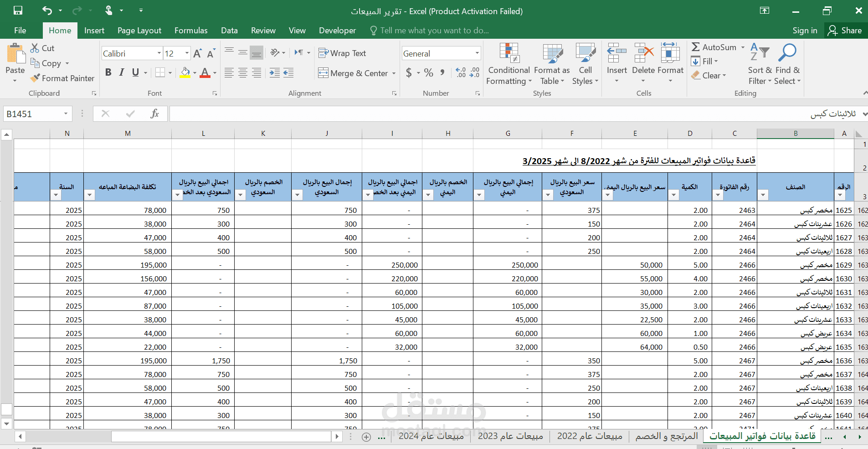Open filter dropdown for الكمية column
Viewport: 868px width, 449px height.
pyautogui.click(x=673, y=195)
